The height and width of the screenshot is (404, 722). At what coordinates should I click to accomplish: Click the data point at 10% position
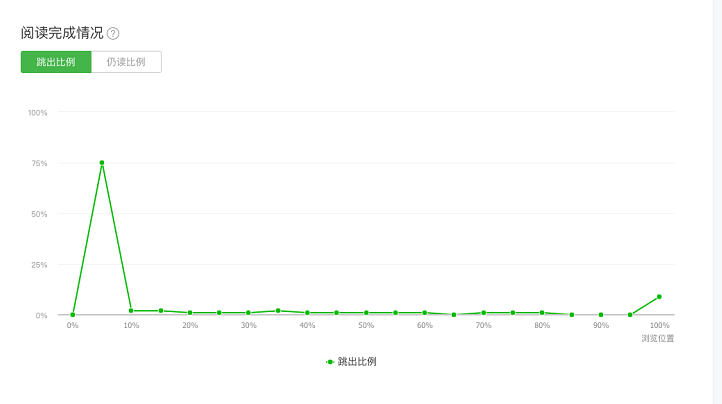click(x=131, y=311)
